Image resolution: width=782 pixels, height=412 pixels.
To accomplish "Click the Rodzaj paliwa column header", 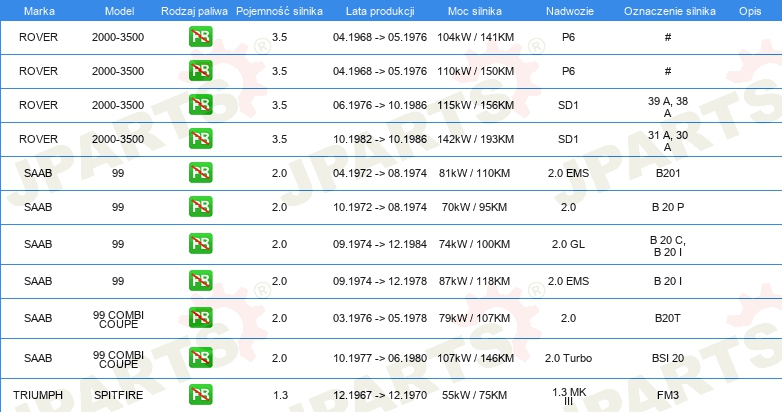I will [x=195, y=11].
